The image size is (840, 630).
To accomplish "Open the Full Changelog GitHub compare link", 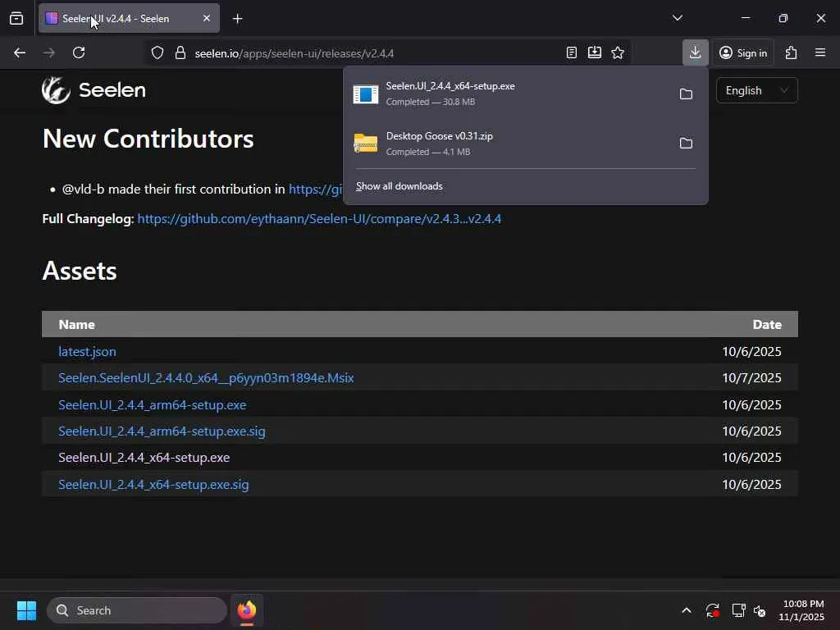I will coord(319,218).
